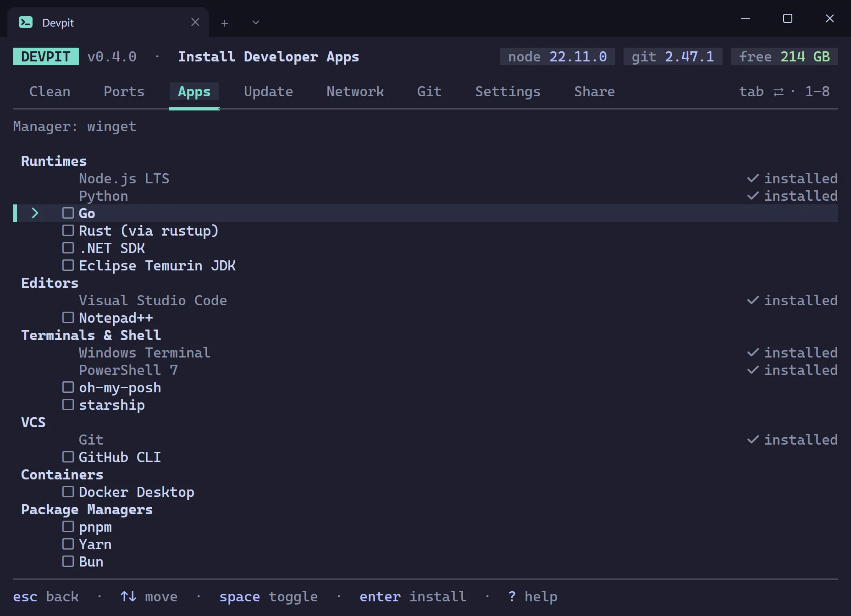This screenshot has height=616, width=851.
Task: Click the node 22.11.0 status badge
Action: [x=557, y=56]
